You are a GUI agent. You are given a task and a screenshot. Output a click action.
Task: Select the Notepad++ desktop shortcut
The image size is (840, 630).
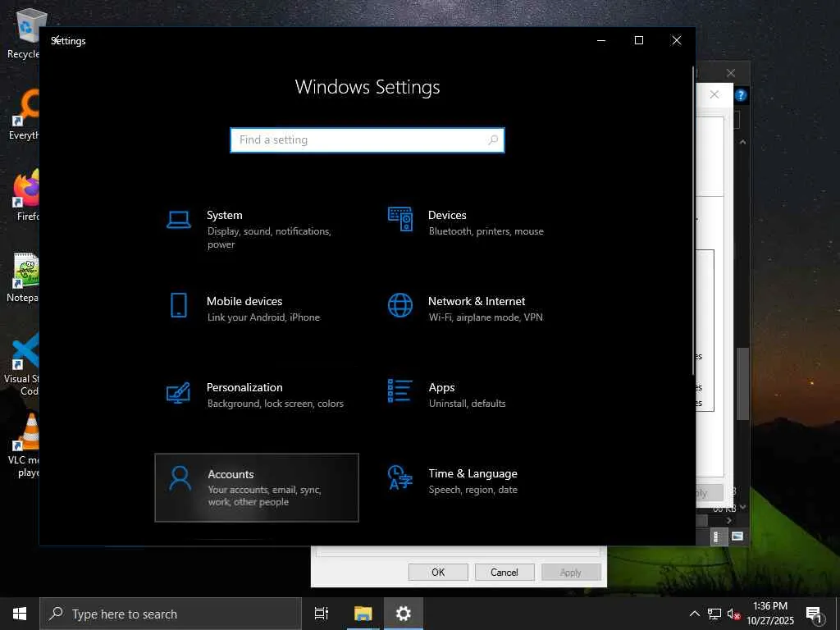coord(23,277)
